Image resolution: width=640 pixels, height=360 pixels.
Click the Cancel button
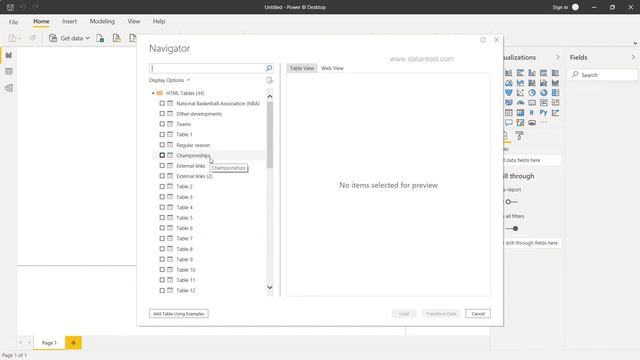[478, 314]
